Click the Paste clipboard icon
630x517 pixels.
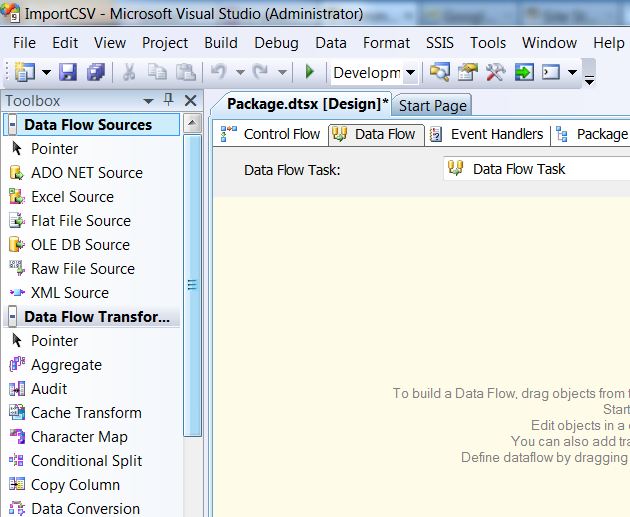click(186, 72)
